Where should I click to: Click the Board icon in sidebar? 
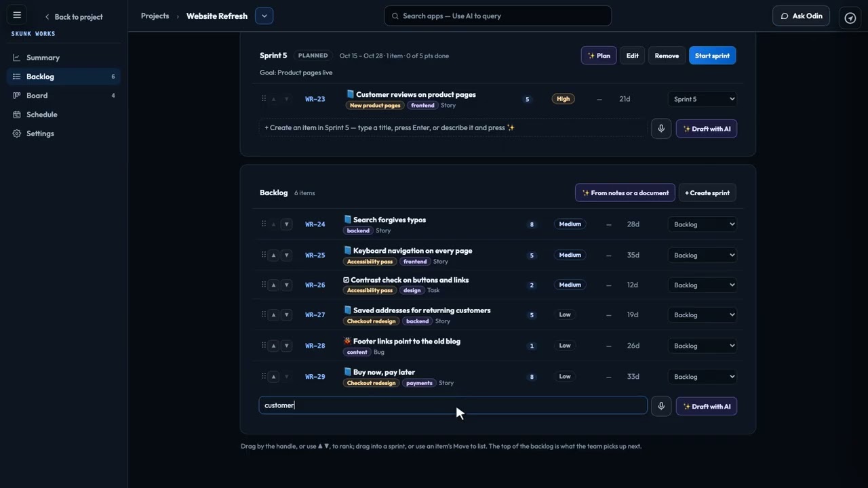17,96
